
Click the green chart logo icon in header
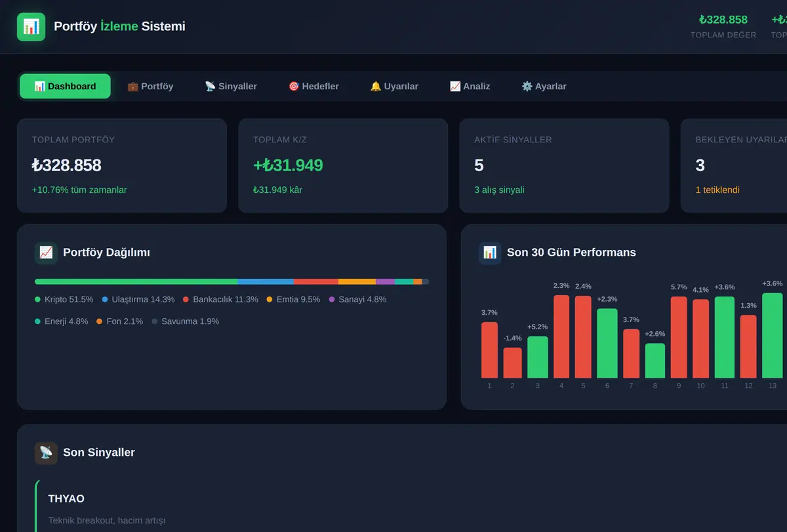click(31, 27)
